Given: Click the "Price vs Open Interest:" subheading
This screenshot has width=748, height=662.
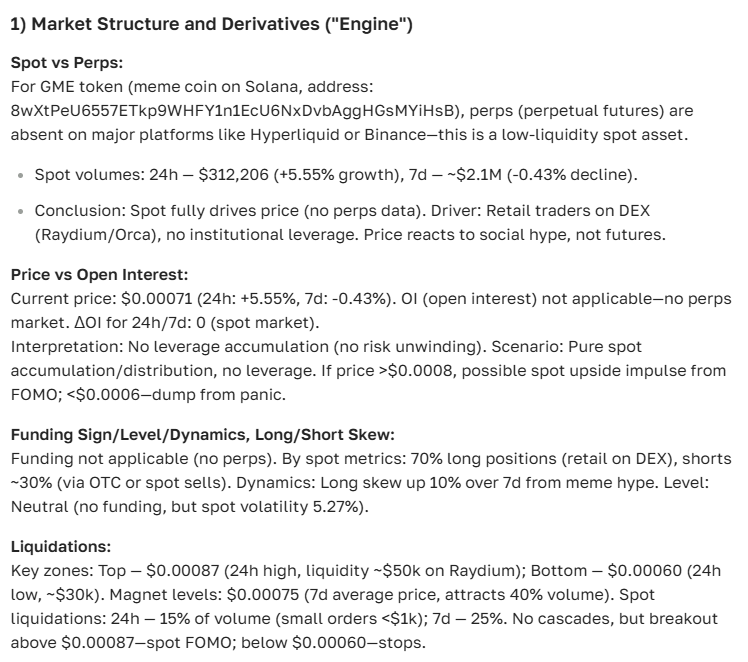Looking at the screenshot, I should [90, 274].
